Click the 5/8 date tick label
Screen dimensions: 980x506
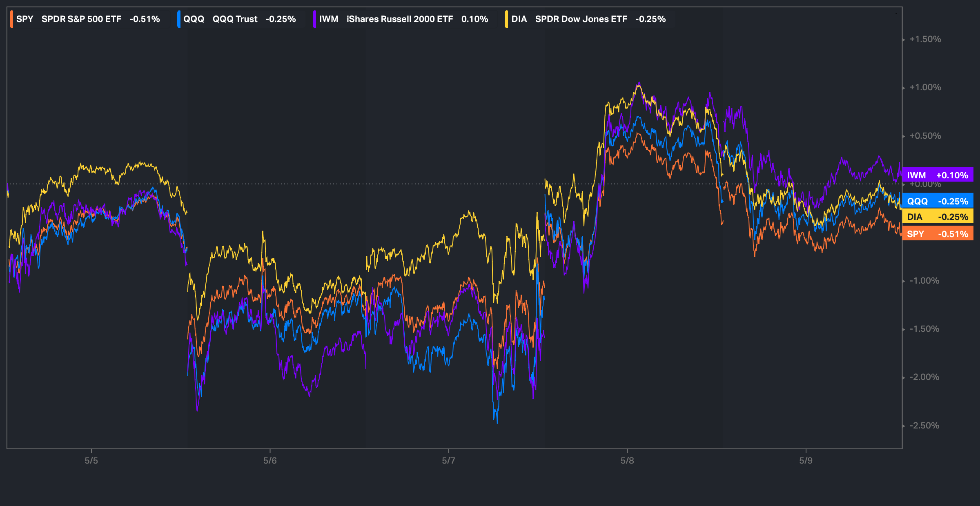coord(627,461)
